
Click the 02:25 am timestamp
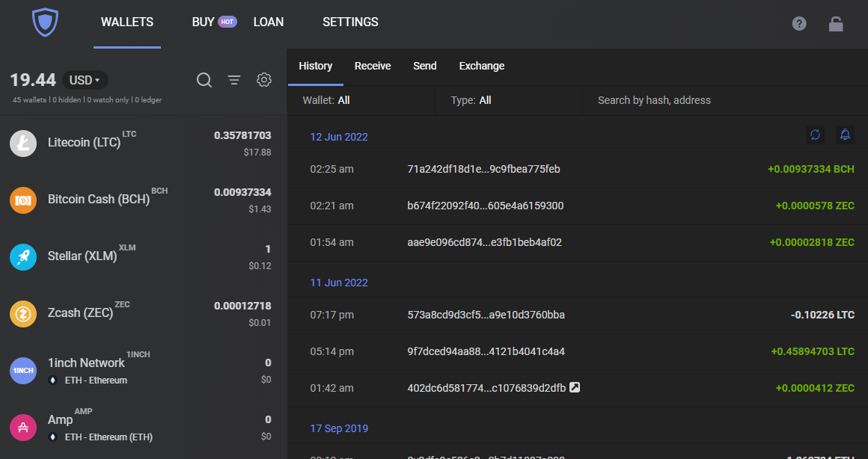tap(331, 169)
